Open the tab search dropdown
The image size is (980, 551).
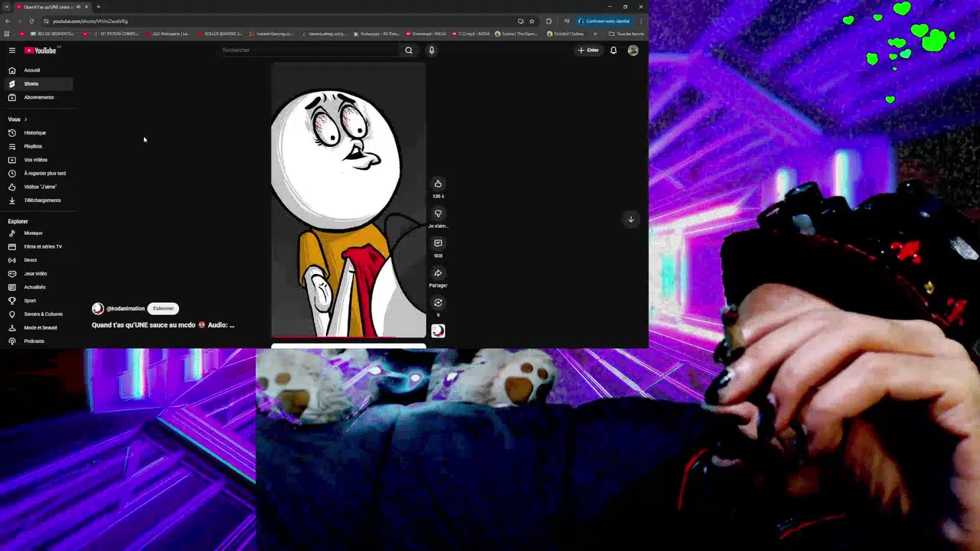(7, 7)
